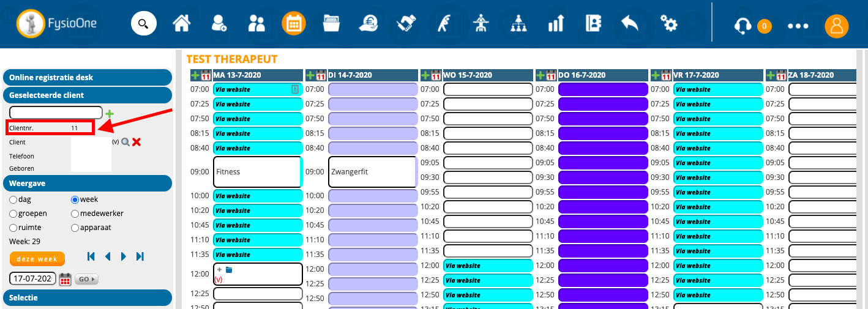Screen dimensions: 868x309
Task: Choose the 'ruimte' radio button
Action: pyautogui.click(x=13, y=228)
